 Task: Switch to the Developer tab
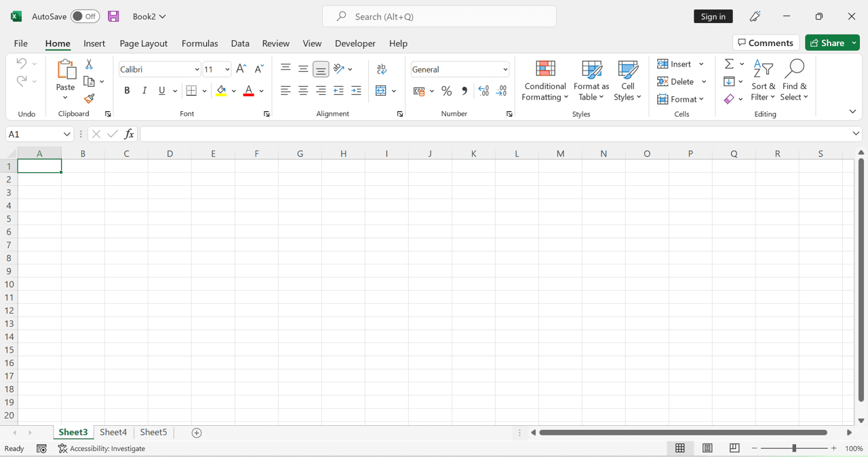point(355,43)
